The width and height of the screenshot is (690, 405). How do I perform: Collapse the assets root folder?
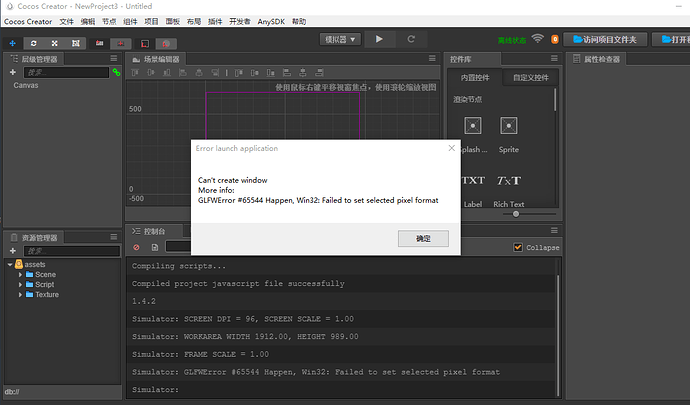click(x=10, y=264)
